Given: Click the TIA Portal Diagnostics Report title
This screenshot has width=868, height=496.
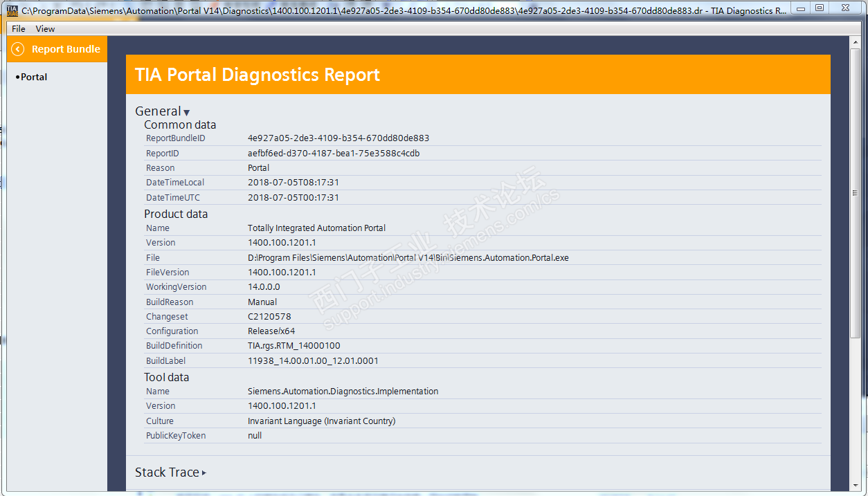Looking at the screenshot, I should pos(257,75).
